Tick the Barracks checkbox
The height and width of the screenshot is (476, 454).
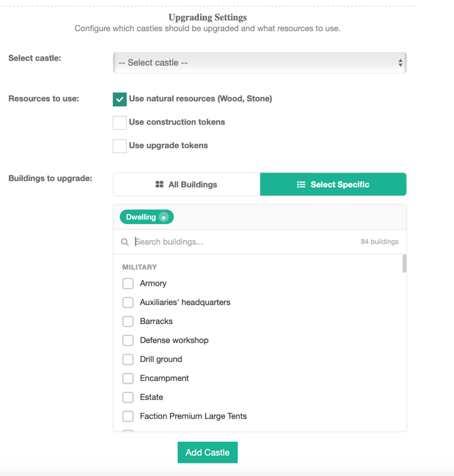tap(128, 322)
